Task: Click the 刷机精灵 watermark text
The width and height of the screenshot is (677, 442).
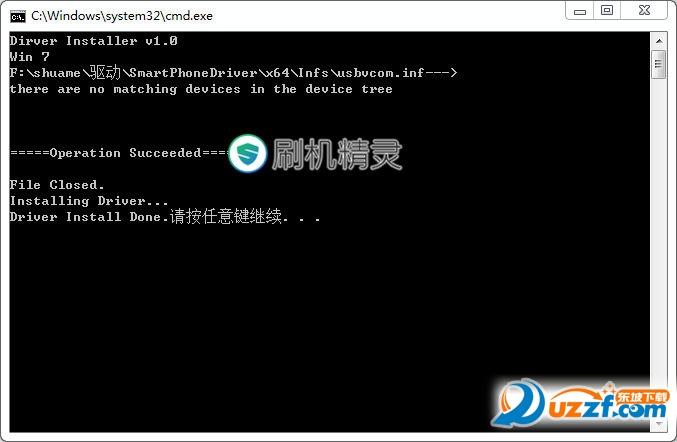Action: (x=337, y=154)
